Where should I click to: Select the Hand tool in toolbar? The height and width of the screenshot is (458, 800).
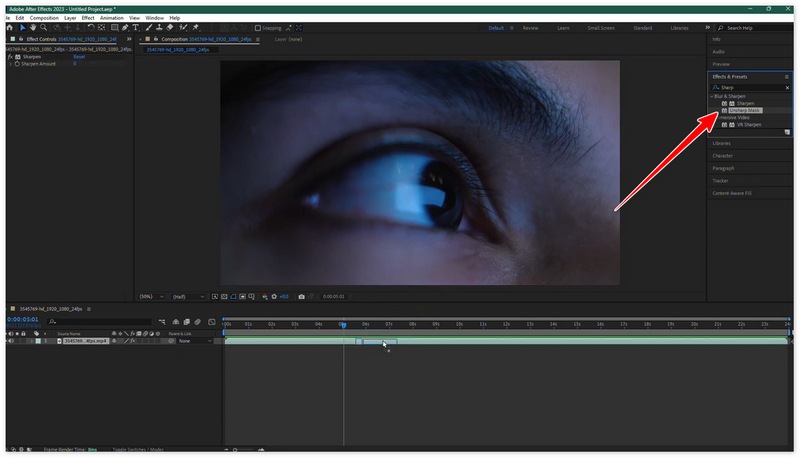coord(33,28)
